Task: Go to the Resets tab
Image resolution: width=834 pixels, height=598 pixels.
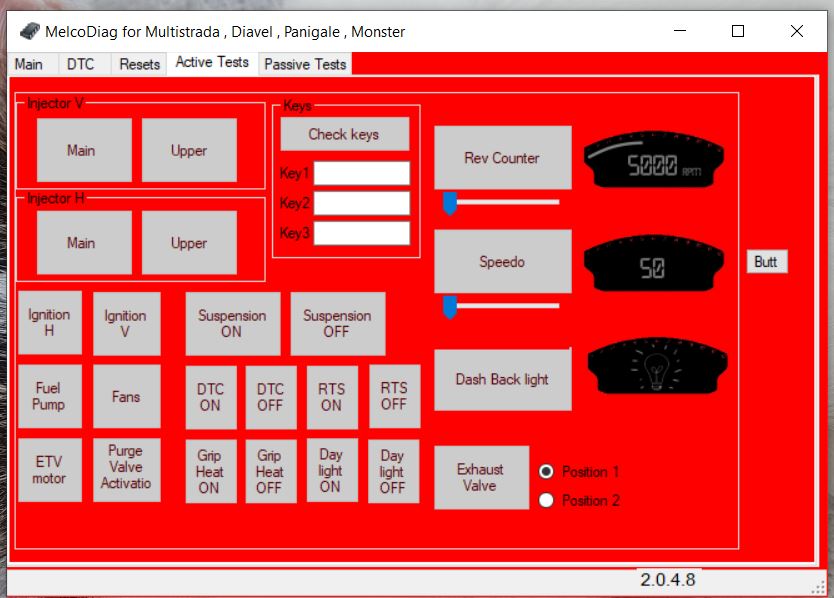Action: click(x=139, y=64)
